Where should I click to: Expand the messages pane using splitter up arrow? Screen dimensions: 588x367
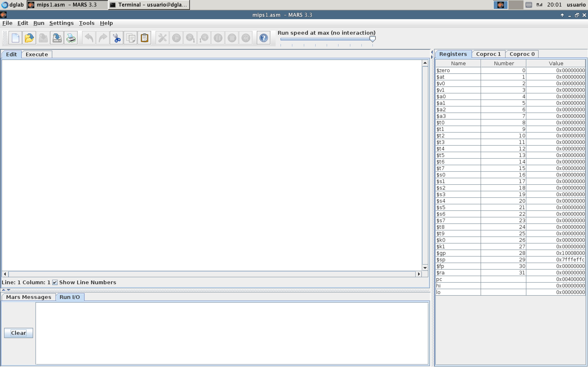(x=3, y=290)
